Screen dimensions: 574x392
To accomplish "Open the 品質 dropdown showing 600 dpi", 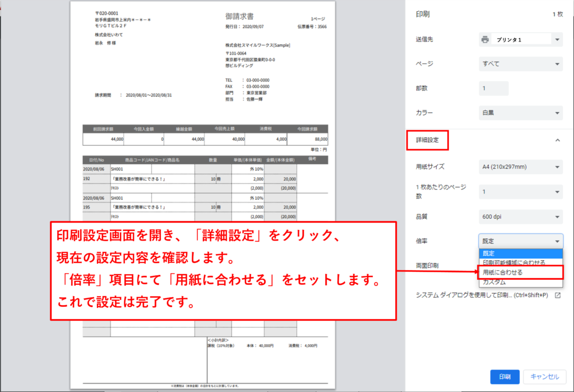I will tap(521, 216).
